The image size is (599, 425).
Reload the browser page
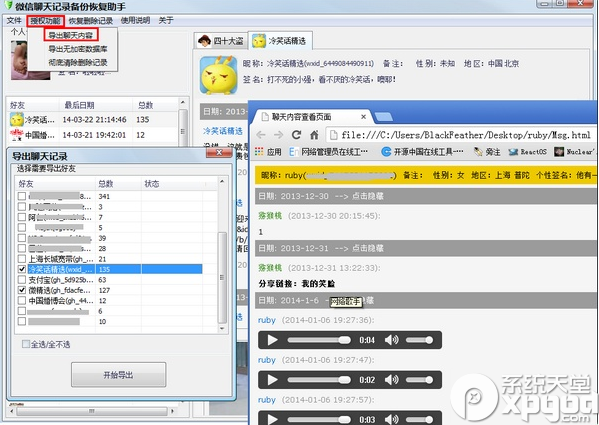click(296, 135)
